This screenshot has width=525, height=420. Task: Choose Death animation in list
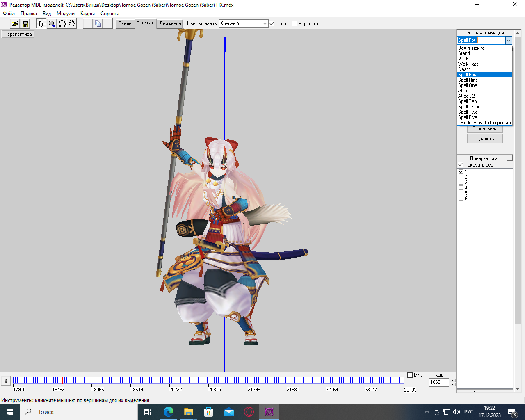tap(485, 69)
